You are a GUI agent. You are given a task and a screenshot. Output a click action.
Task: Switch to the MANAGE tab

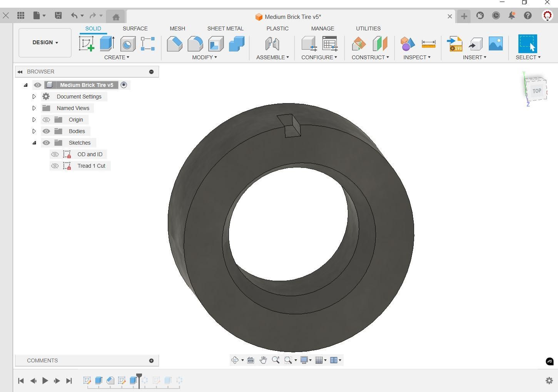click(322, 28)
